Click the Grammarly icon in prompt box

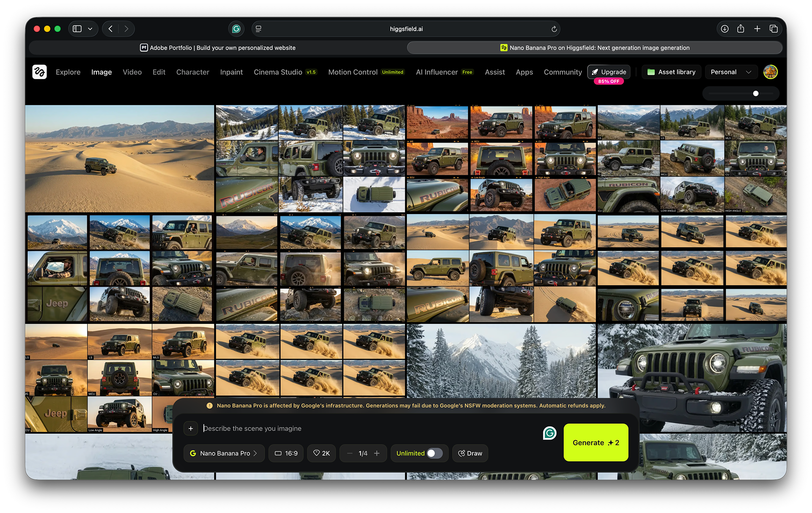tap(549, 433)
